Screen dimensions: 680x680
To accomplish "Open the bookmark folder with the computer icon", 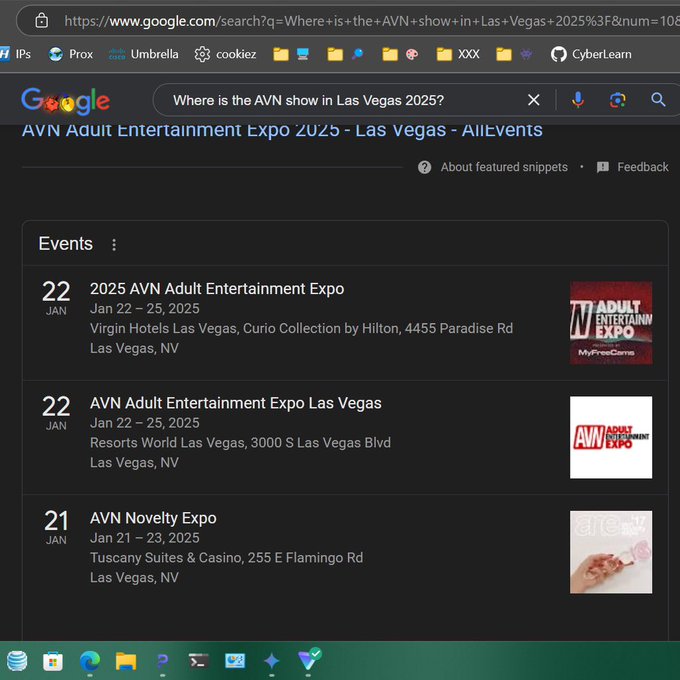I will [291, 54].
